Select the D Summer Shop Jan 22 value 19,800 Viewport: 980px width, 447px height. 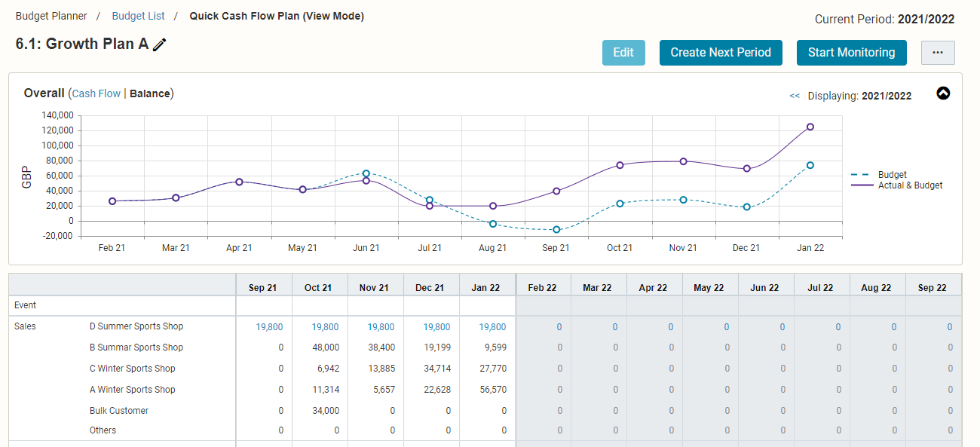point(493,327)
